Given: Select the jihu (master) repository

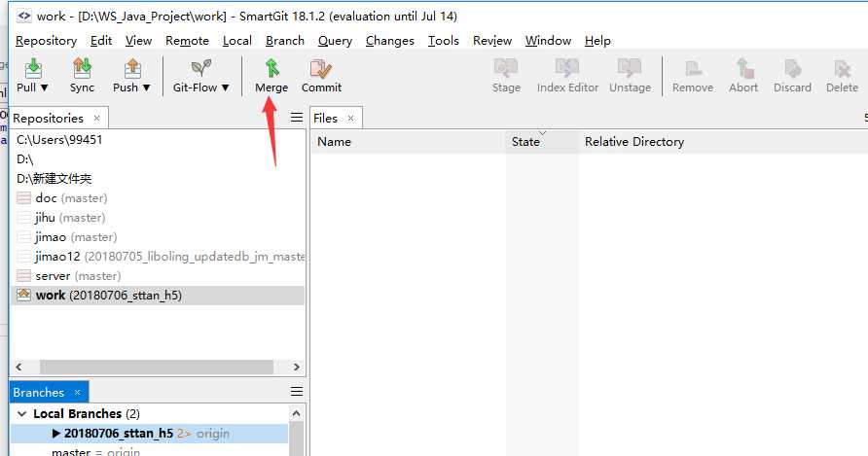Looking at the screenshot, I should 158,218.
